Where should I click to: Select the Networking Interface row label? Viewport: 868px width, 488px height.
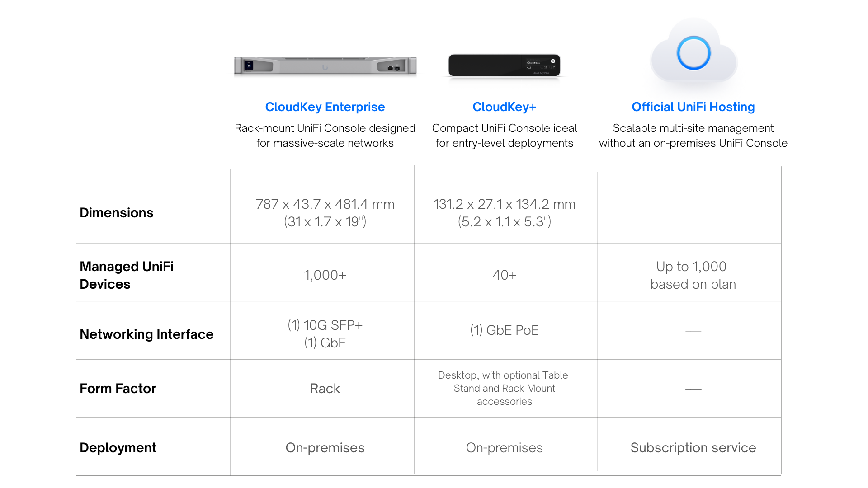tap(146, 334)
